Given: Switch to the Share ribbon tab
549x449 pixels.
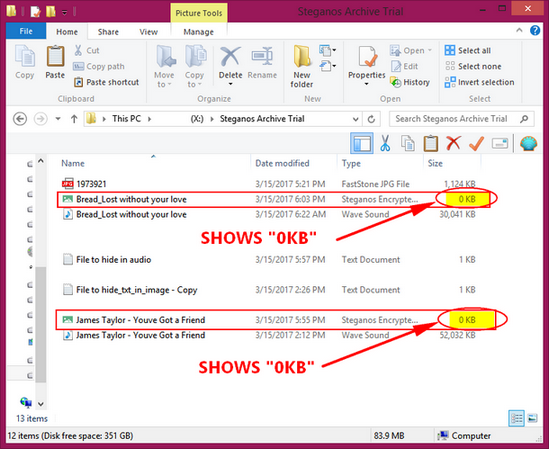Looking at the screenshot, I should pos(108,32).
